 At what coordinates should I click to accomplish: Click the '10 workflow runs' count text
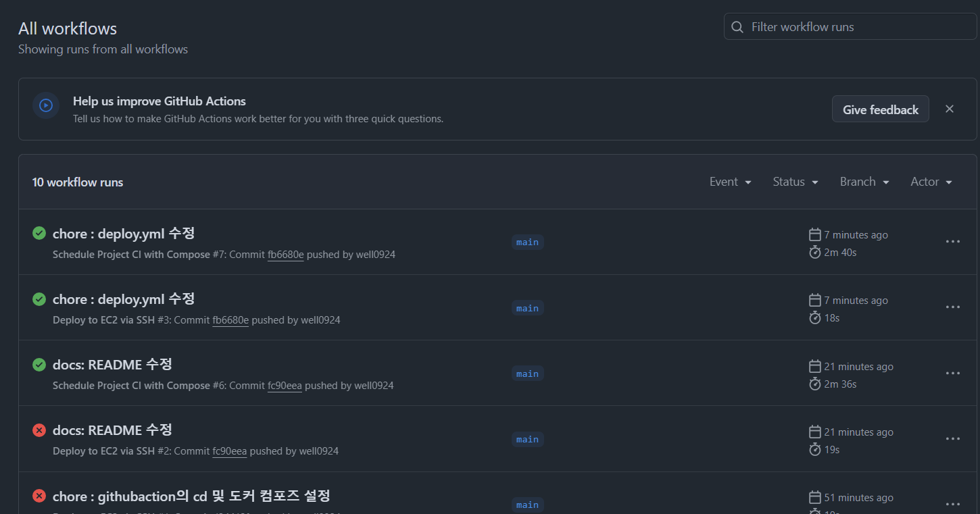(x=78, y=182)
